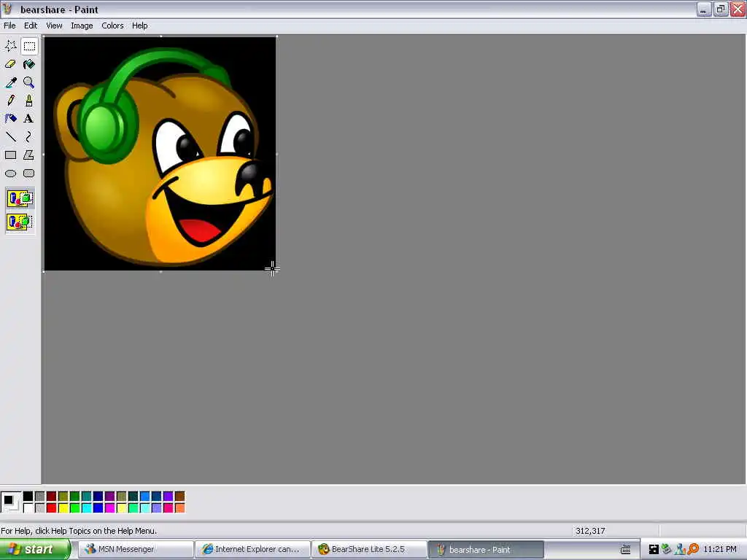Pick the Rectangle shape tool
This screenshot has height=560, width=747.
pos(10,155)
